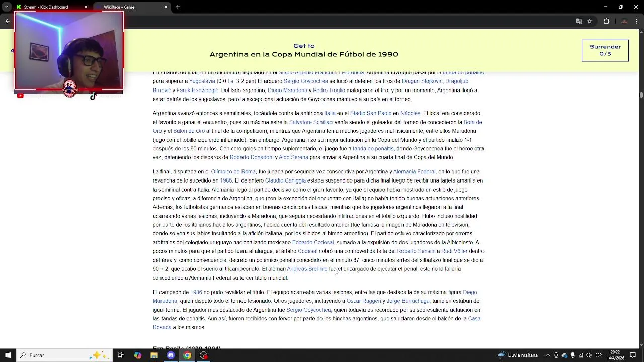Open Google Chrome from the taskbar
The height and width of the screenshot is (362, 644).
187,355
